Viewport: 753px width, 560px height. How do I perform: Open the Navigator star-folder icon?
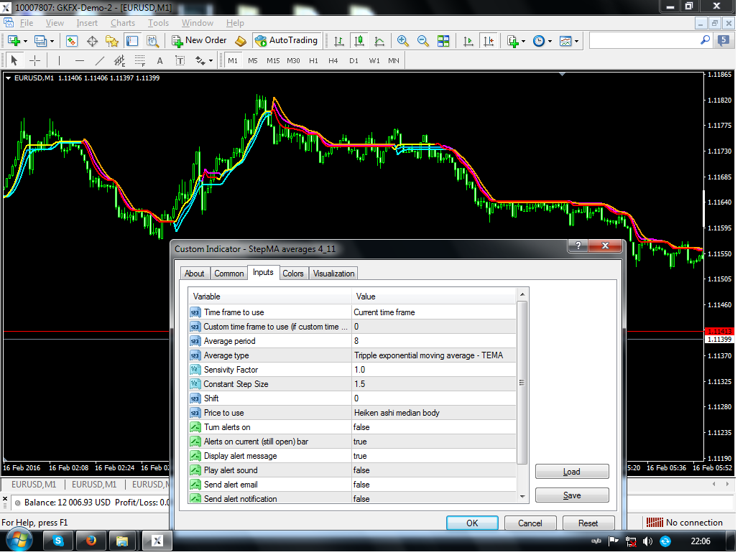[x=112, y=41]
